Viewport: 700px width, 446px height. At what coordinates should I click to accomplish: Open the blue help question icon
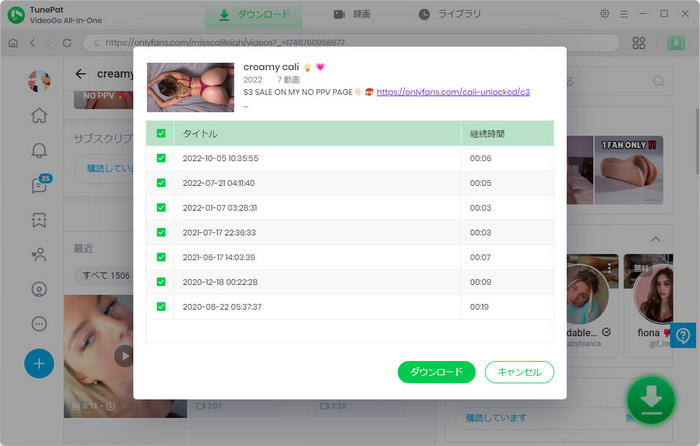[683, 335]
